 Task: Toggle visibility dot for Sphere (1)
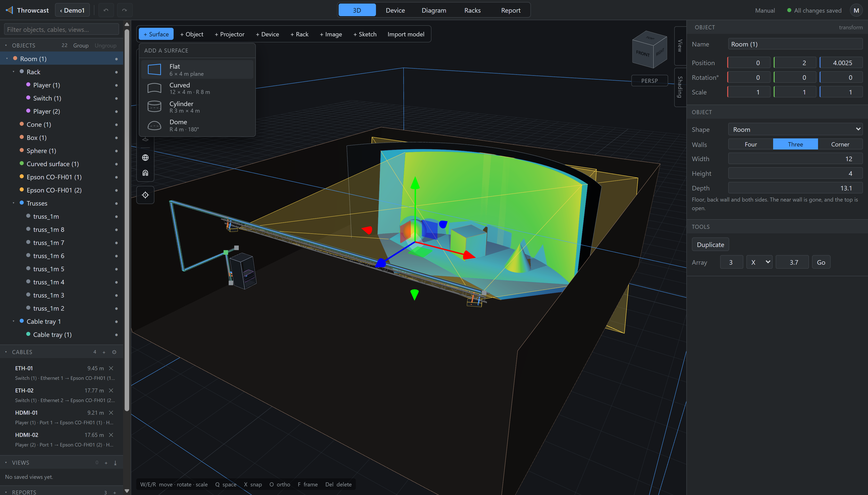point(117,151)
